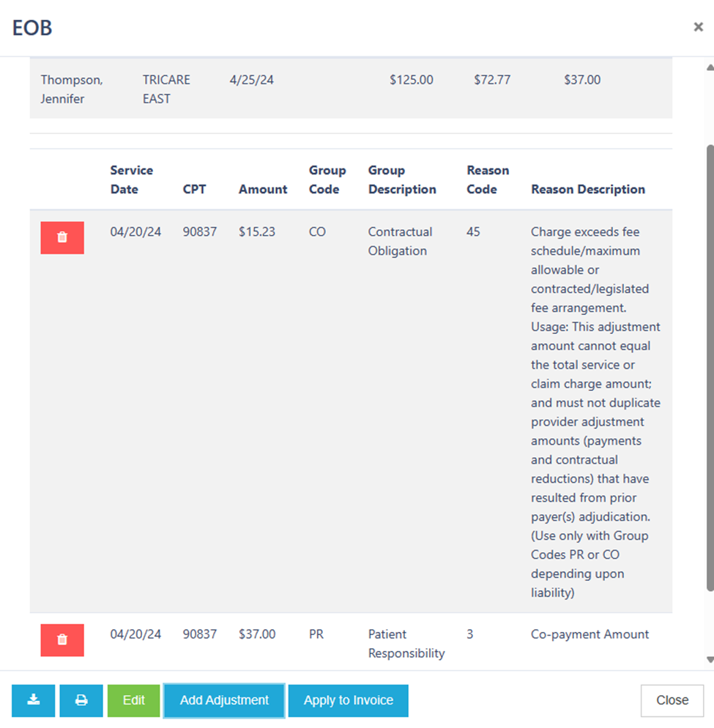Delete the Patient Responsibility co-payment row

coord(62,639)
